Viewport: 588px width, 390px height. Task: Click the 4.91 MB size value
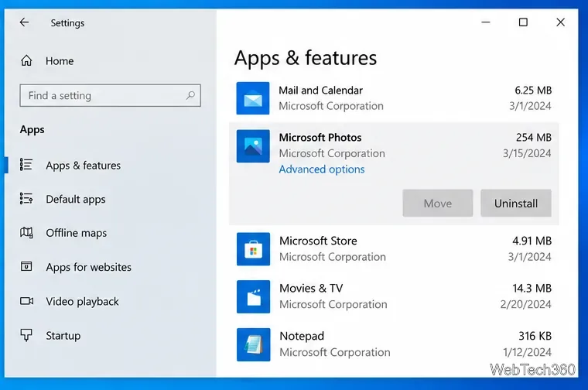(532, 241)
